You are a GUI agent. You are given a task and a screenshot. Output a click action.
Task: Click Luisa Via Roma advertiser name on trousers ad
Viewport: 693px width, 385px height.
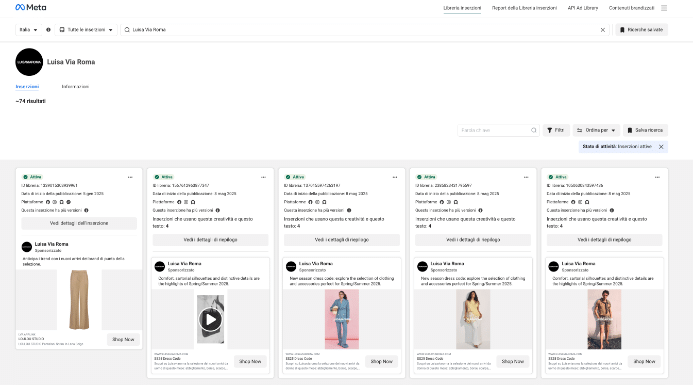coord(51,244)
